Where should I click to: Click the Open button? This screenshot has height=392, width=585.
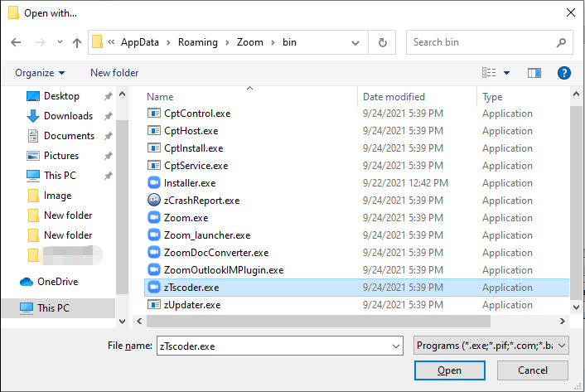point(450,370)
